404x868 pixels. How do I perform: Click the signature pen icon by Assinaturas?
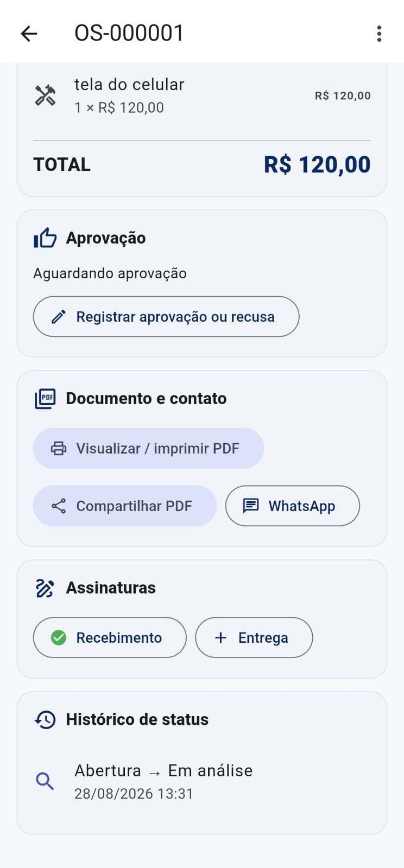click(x=45, y=588)
